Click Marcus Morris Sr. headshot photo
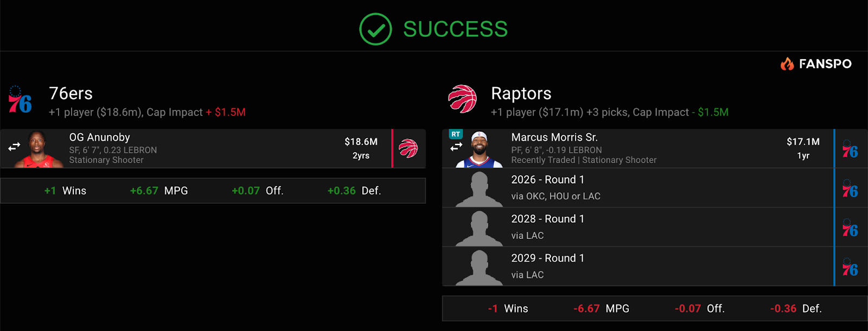 pyautogui.click(x=480, y=149)
